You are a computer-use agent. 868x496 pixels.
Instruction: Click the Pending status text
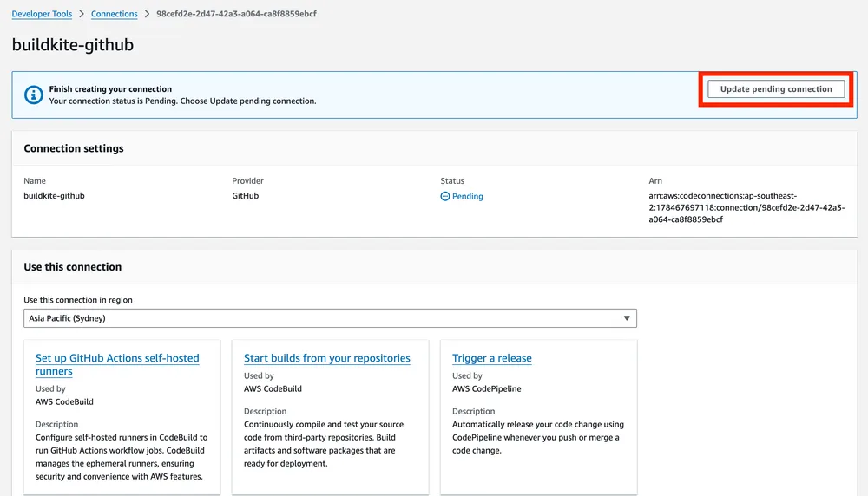(x=468, y=196)
